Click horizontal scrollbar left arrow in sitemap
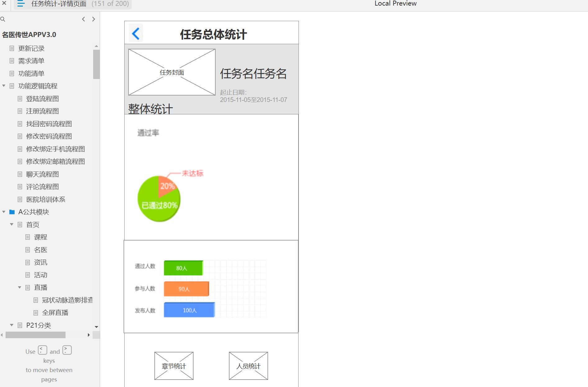The width and height of the screenshot is (588, 387). click(2, 335)
